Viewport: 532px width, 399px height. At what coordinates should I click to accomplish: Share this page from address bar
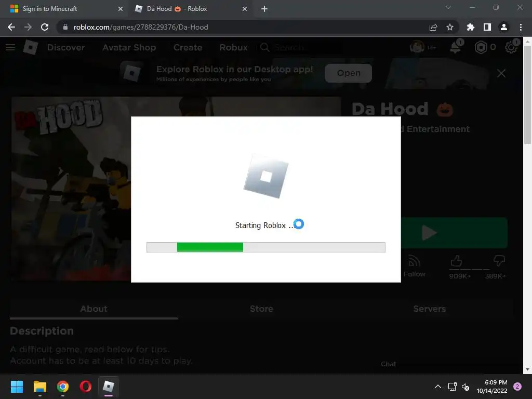point(433,27)
